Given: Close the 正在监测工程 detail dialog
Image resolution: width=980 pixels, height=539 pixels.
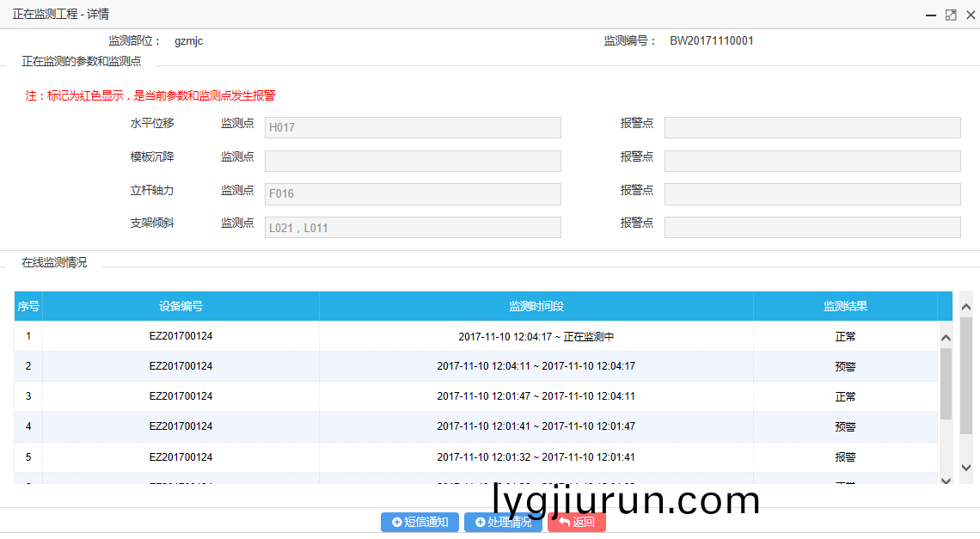Looking at the screenshot, I should pyautogui.click(x=971, y=15).
